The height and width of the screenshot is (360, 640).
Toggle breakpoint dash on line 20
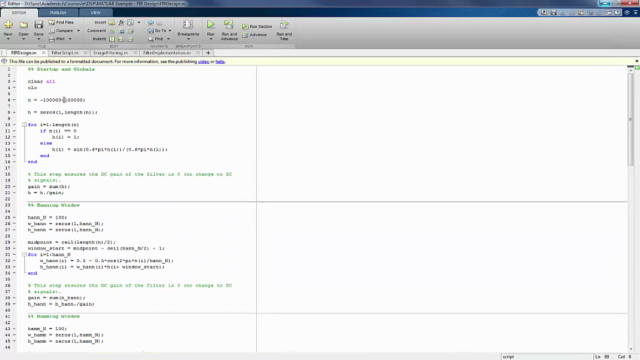coord(14,187)
